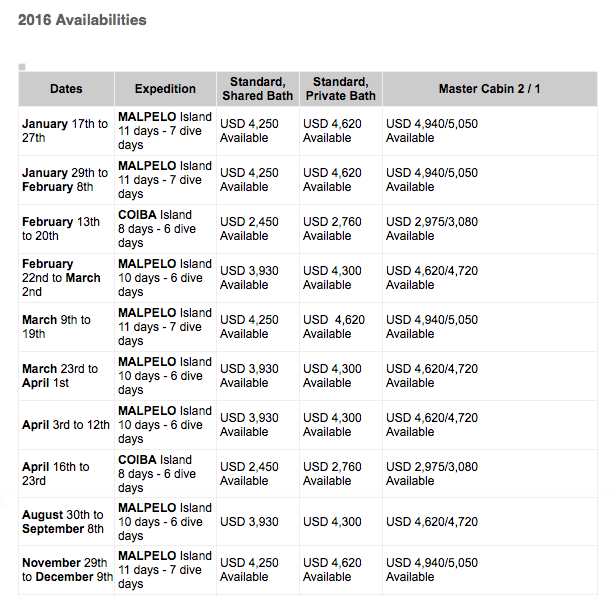Select the February 13th to 20th COIBA expedition
The height and width of the screenshot is (610, 615).
[157, 229]
